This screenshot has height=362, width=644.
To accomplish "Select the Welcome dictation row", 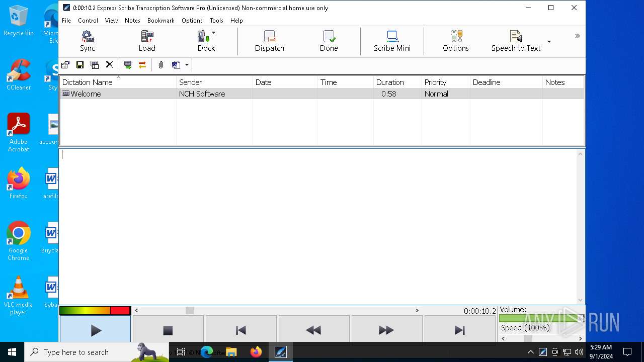I will pos(321,94).
